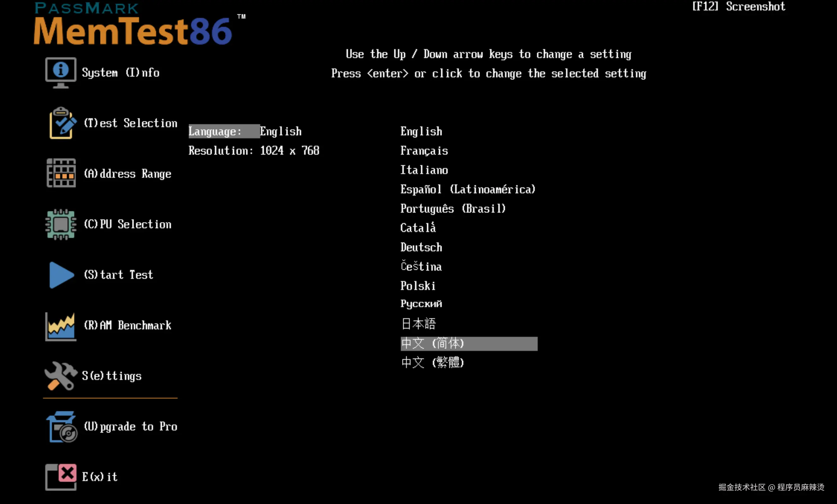Viewport: 837px width, 504px height.
Task: Click the System Info monitor icon
Action: 60,73
